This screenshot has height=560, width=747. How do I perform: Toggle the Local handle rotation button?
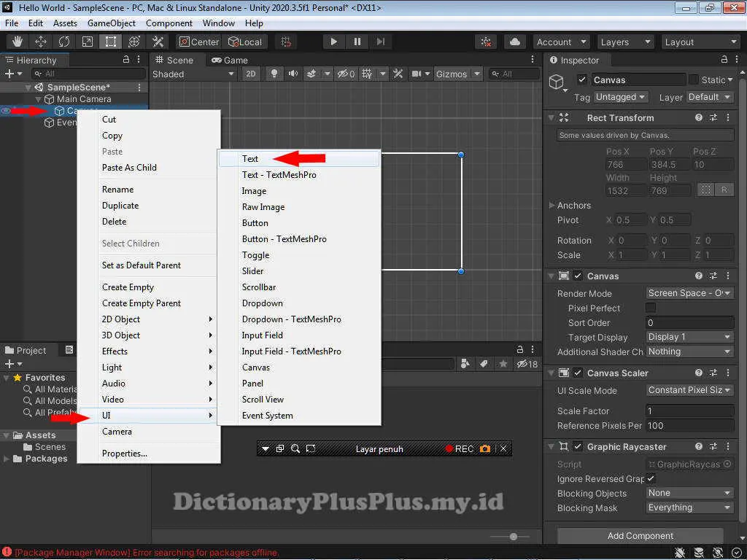click(x=245, y=42)
